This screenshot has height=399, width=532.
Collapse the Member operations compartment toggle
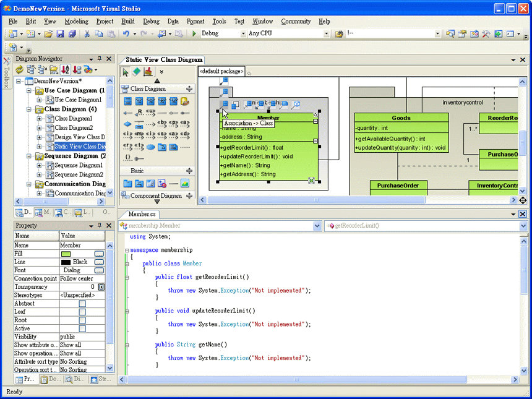[x=315, y=141]
